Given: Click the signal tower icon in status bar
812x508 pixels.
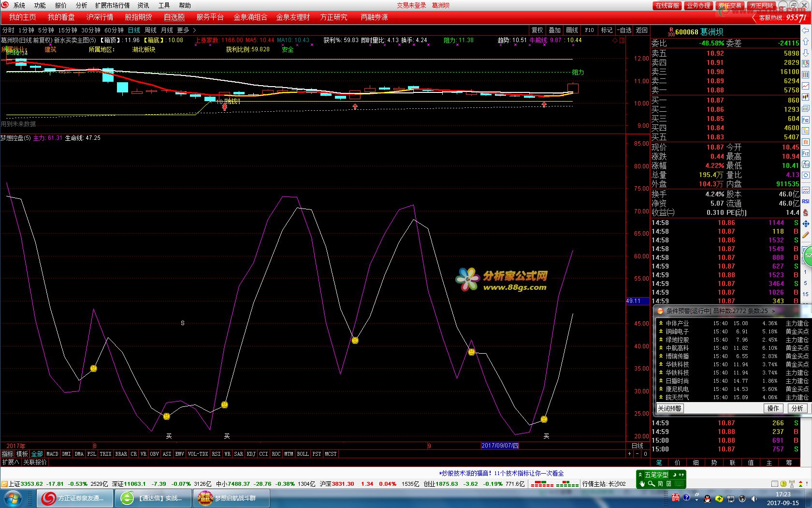Looking at the screenshot, I should (x=792, y=484).
